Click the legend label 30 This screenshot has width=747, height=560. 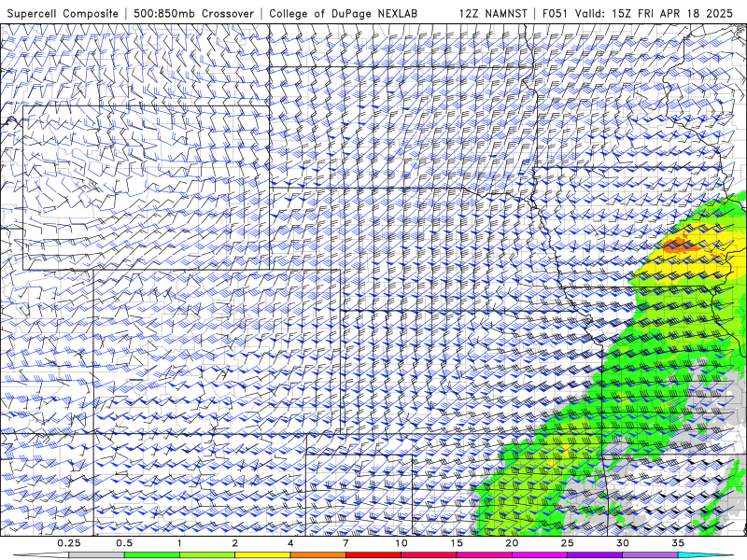pyautogui.click(x=622, y=543)
